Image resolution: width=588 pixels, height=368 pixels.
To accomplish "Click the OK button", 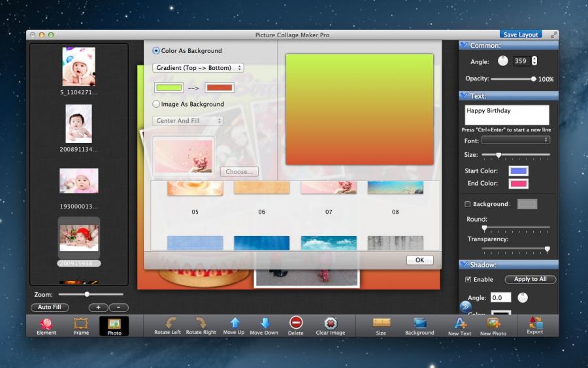I will 419,260.
